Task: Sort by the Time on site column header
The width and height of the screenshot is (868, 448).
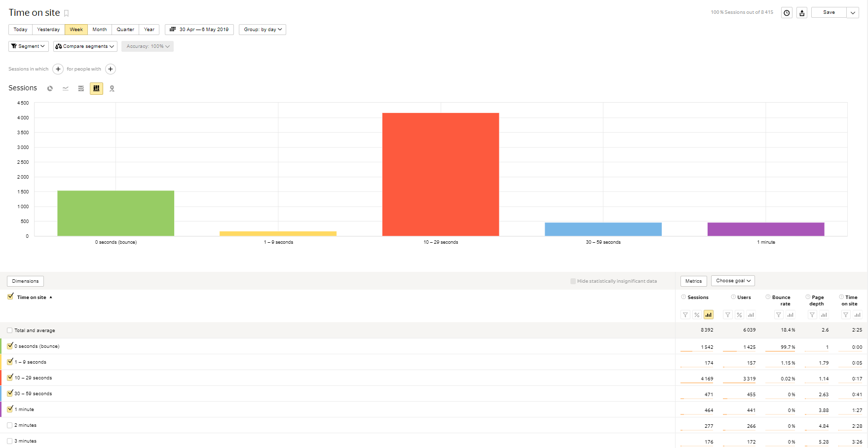Action: (32, 298)
